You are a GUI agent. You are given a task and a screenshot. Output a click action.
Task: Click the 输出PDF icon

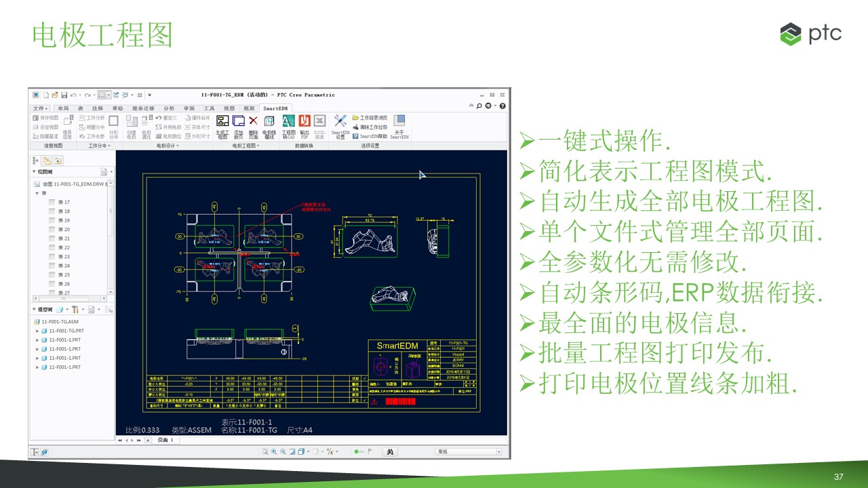pyautogui.click(x=304, y=121)
